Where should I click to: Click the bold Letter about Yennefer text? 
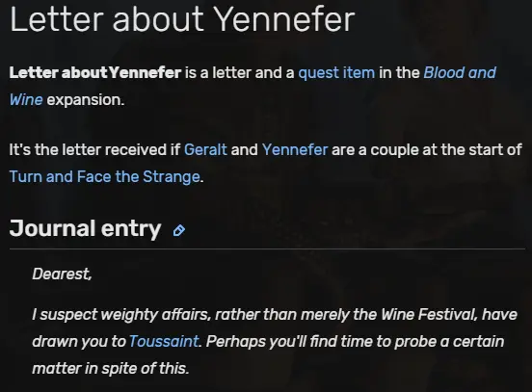click(x=95, y=72)
